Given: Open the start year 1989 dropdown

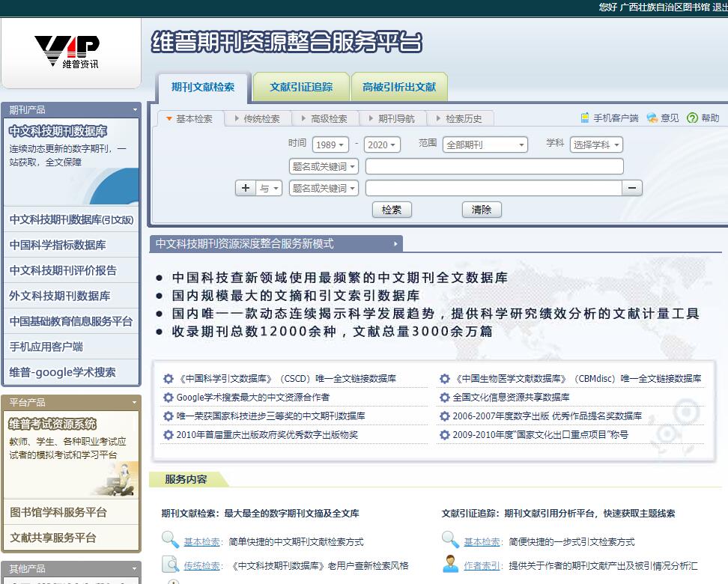Looking at the screenshot, I should pyautogui.click(x=330, y=145).
